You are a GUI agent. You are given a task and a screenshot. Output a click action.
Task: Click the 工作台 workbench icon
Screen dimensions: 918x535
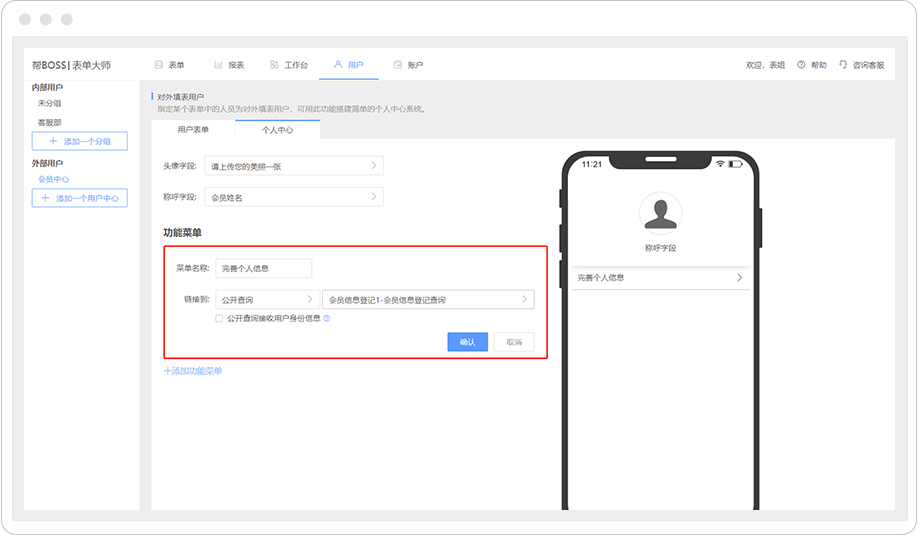point(274,65)
